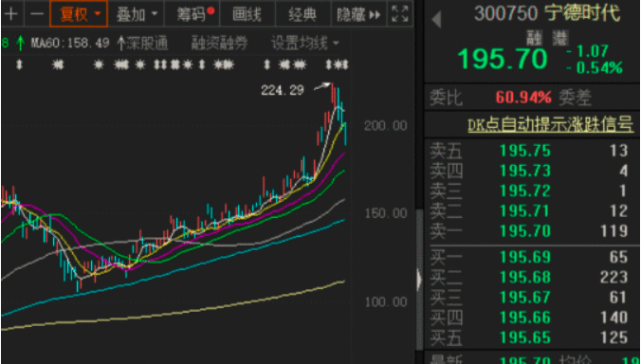Click the red dot on 筹码 button
This screenshot has height=364, width=641.
[211, 10]
